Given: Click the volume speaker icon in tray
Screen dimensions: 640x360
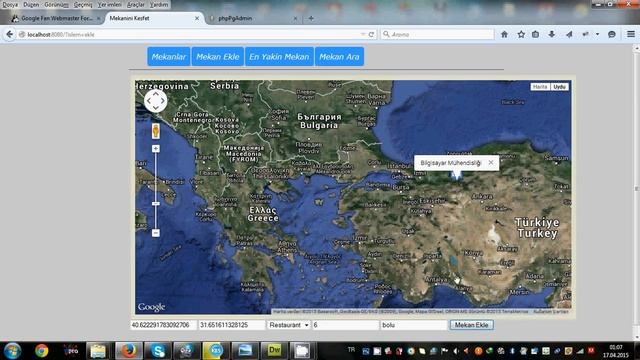Looking at the screenshot, I should 456,351.
